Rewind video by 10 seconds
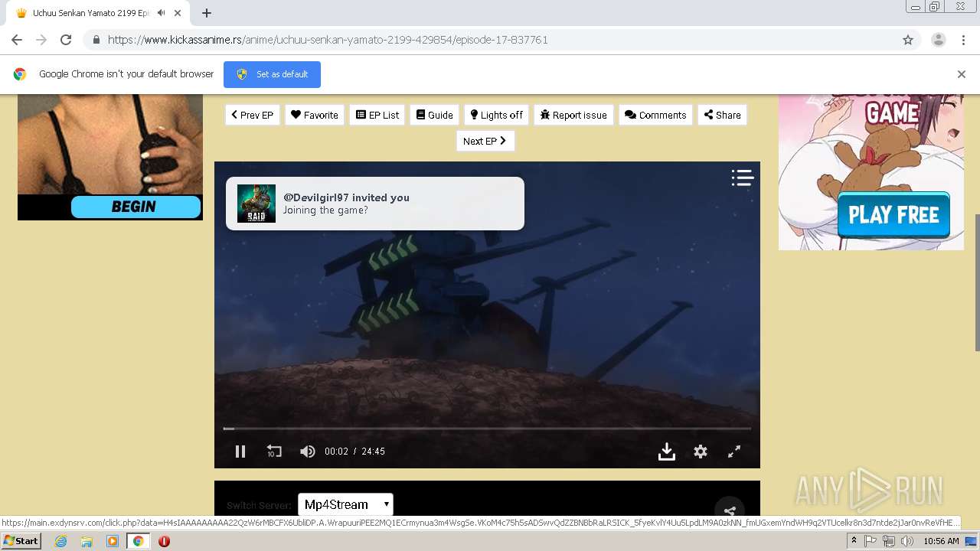This screenshot has height=551, width=980. [x=274, y=452]
